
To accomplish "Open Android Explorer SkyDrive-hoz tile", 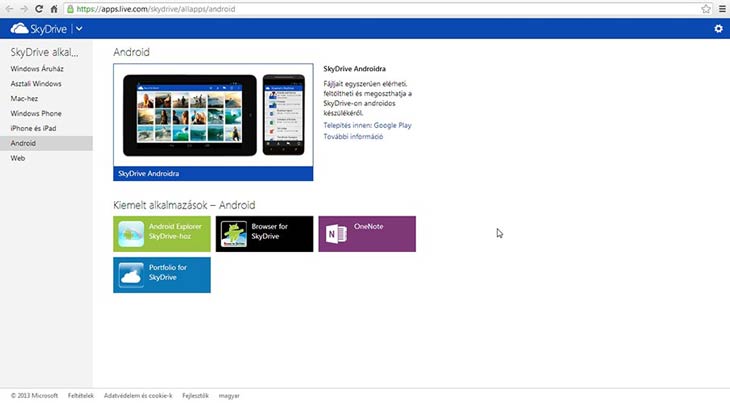I will tap(162, 233).
